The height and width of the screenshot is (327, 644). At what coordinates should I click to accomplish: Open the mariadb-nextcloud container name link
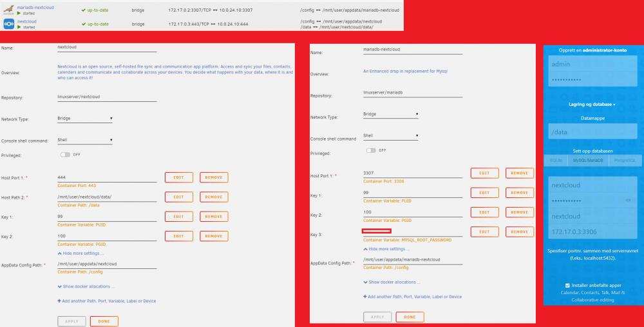pos(35,7)
